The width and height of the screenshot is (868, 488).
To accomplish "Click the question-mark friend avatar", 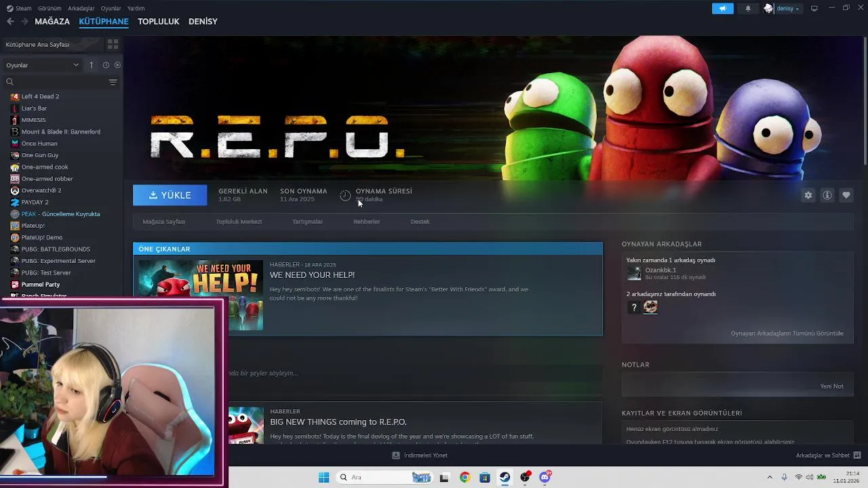I will click(x=634, y=308).
